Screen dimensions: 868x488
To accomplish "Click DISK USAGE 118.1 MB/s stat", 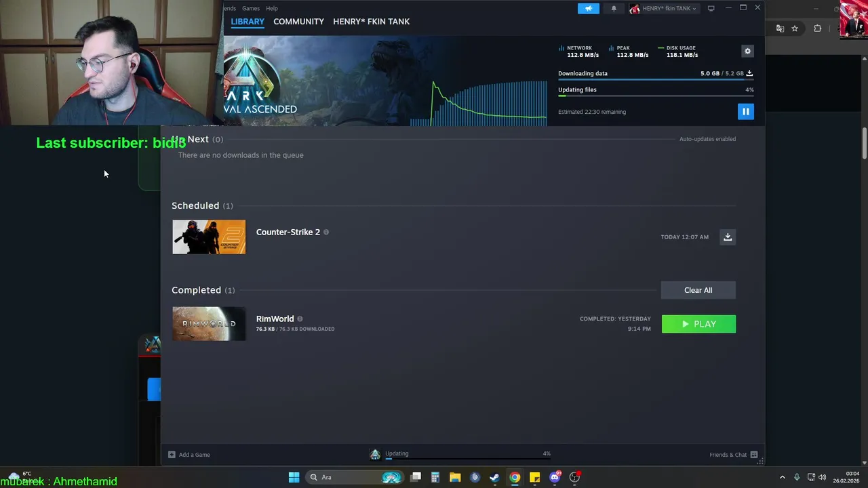I will (678, 52).
